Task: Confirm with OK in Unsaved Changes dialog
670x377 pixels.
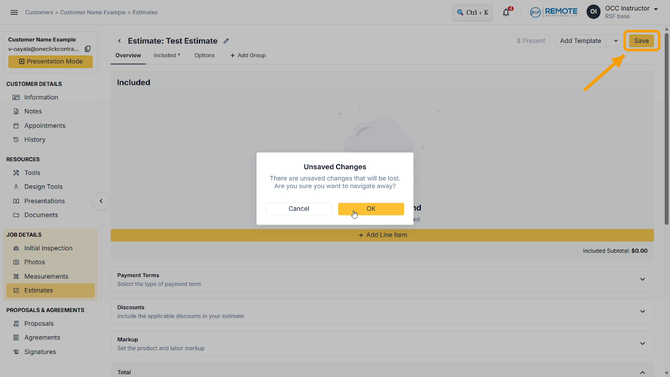Action: 371,209
